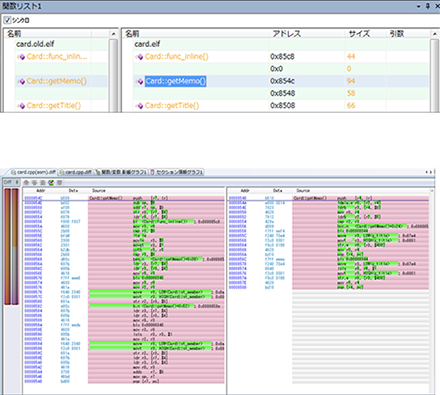Viewport: 440px width, 395px height.
Task: Click the highlighted Card::getMemo() icon in card.elf list
Action: tap(140, 81)
